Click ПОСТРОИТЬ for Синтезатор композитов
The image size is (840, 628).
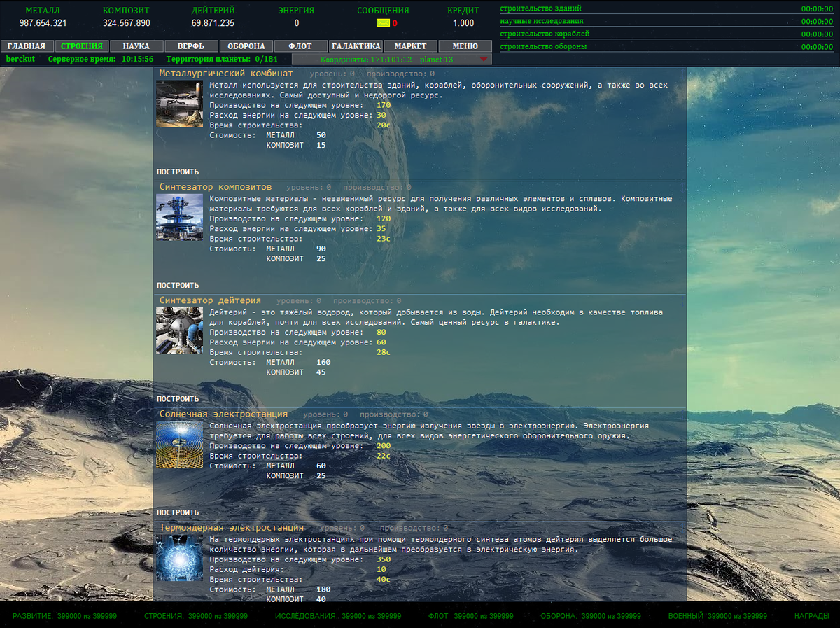click(x=178, y=286)
